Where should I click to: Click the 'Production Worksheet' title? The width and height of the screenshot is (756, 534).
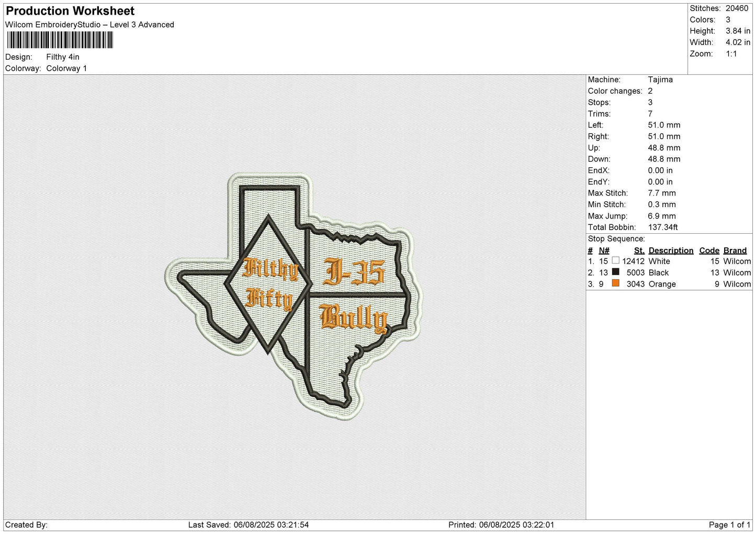[70, 11]
